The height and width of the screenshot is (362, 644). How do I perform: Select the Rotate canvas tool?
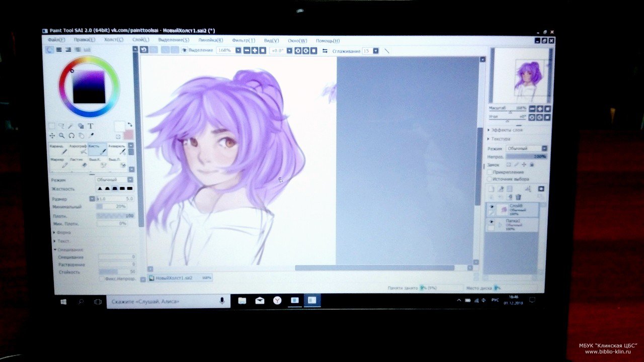[71, 136]
